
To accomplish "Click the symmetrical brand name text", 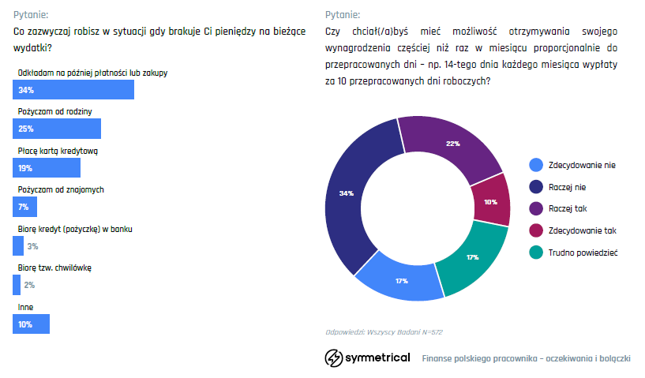I will click(x=378, y=358).
